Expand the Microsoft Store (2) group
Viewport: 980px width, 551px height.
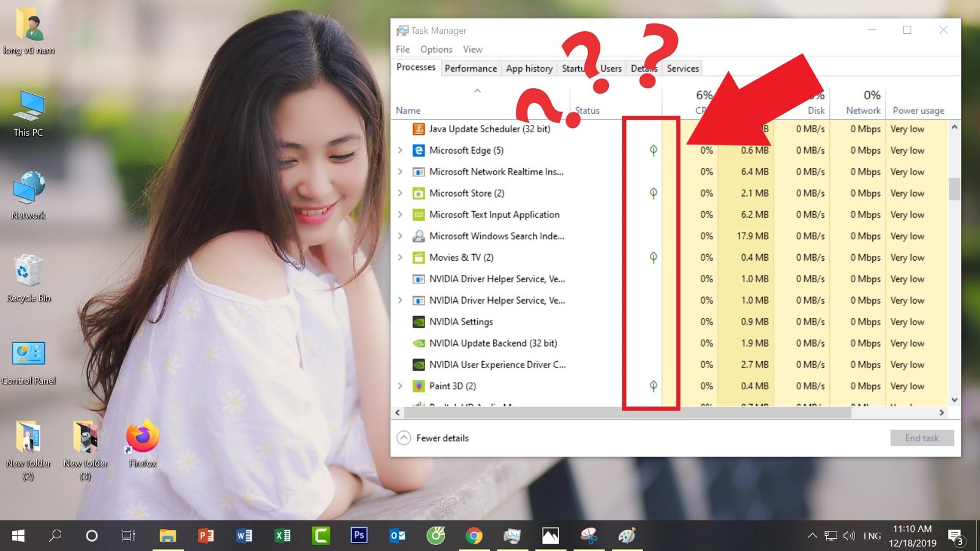[x=400, y=193]
